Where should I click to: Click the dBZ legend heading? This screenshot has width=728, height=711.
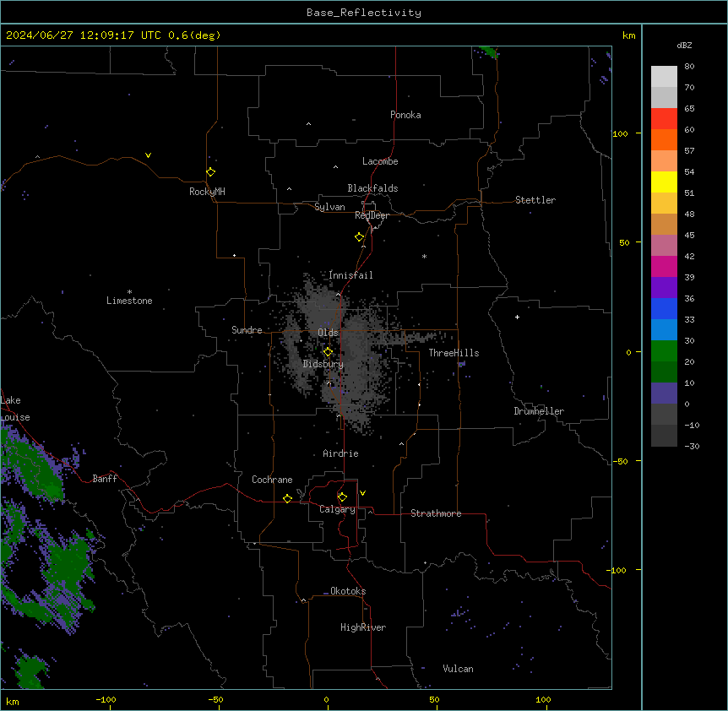coord(684,46)
